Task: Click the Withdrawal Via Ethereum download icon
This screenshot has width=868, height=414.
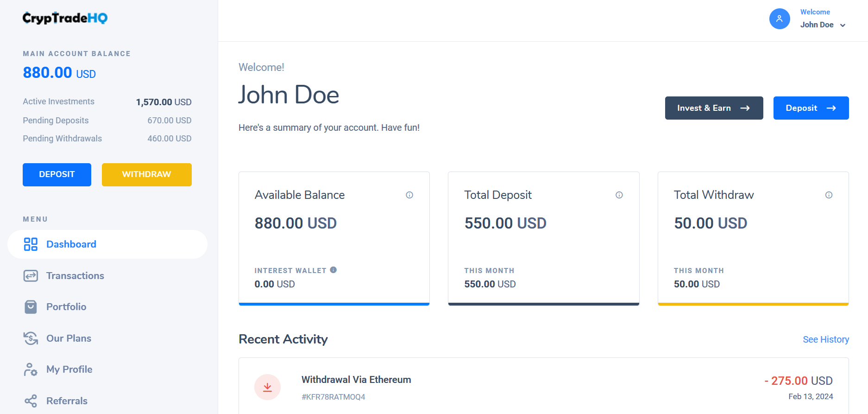Action: 267,387
